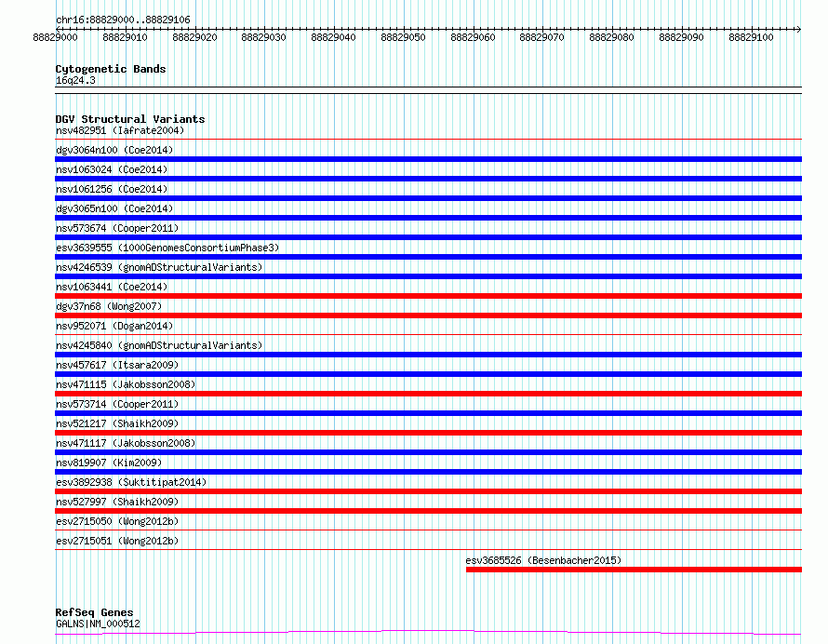Open variant nsv527997 (Shaikh2009)
This screenshot has width=828, height=644.
click(x=117, y=502)
